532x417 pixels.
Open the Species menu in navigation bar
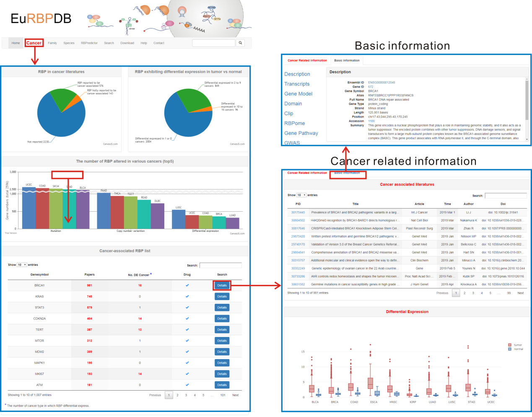click(x=69, y=43)
